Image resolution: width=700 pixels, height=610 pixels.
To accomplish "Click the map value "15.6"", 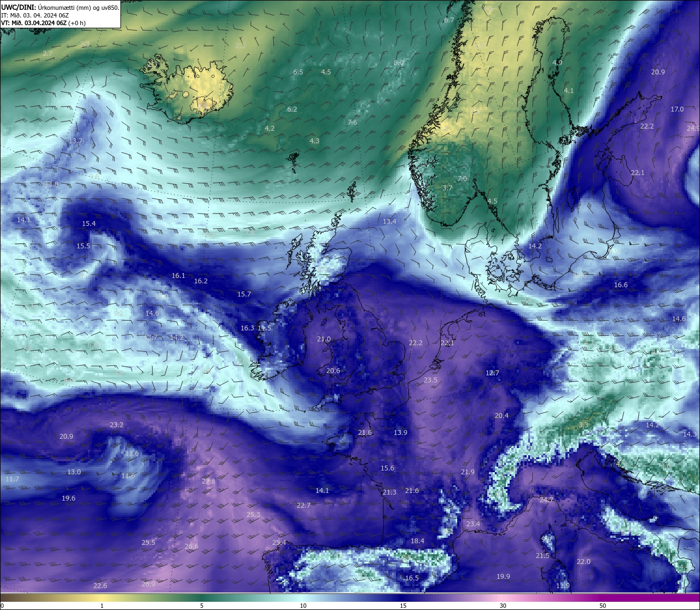I will [387, 468].
